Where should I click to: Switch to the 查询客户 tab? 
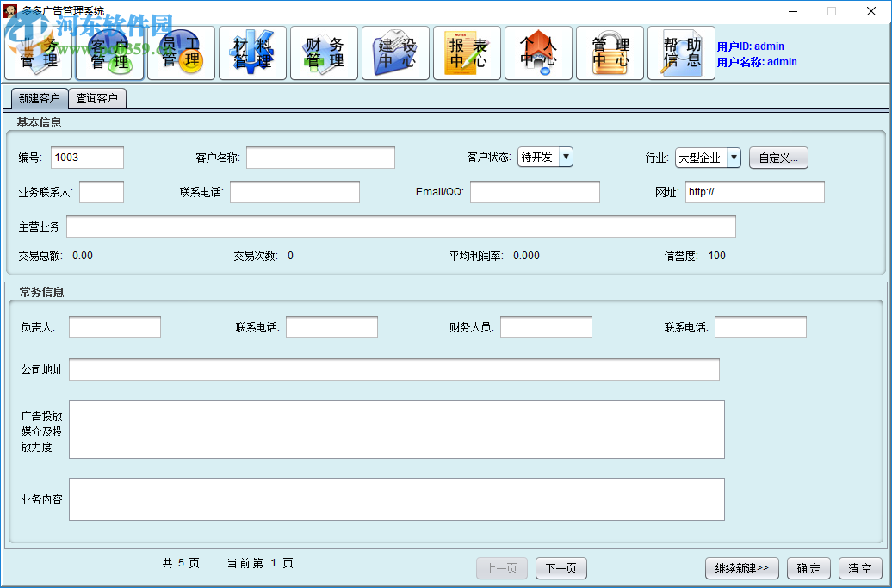point(97,98)
